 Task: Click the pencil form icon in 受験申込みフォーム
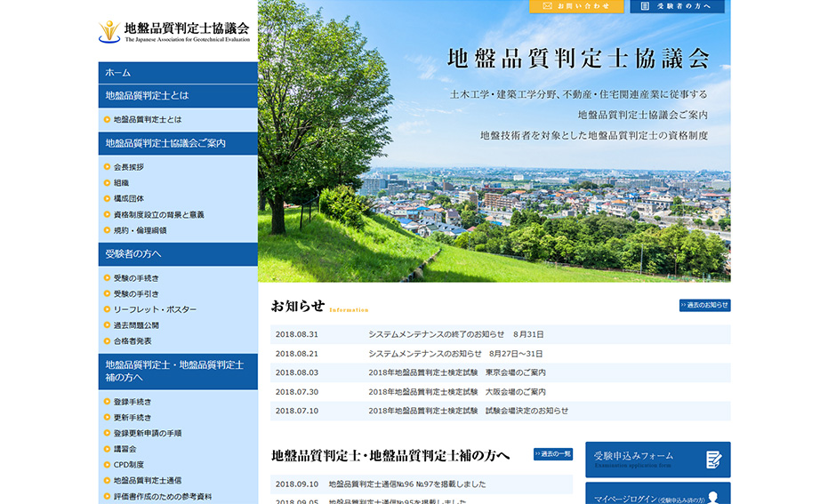713,460
